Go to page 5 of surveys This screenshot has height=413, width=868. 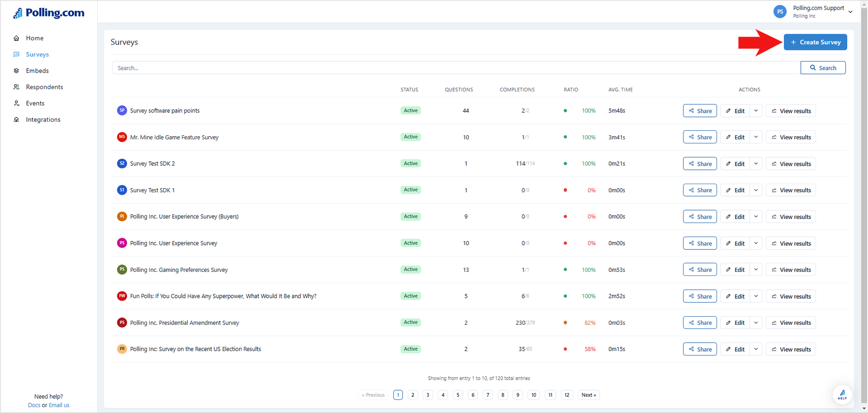tap(458, 395)
